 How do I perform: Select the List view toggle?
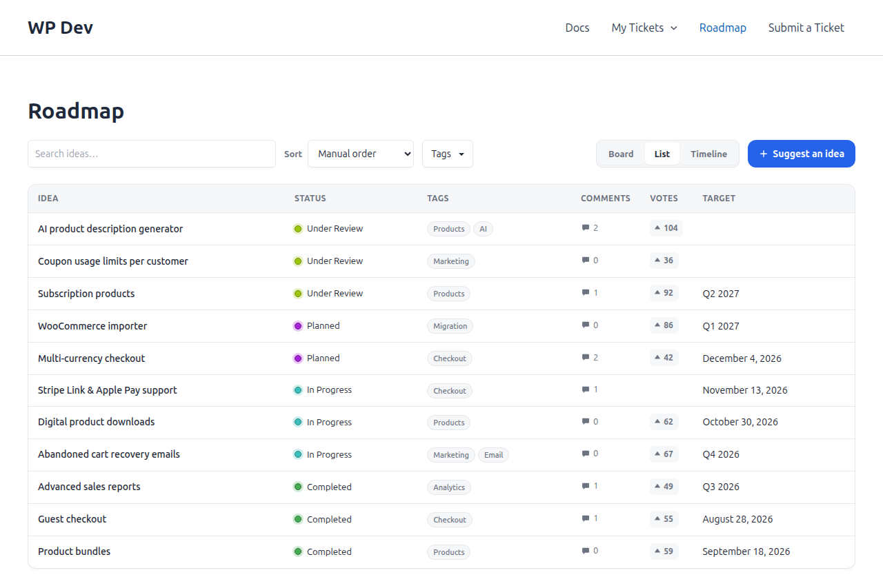662,154
